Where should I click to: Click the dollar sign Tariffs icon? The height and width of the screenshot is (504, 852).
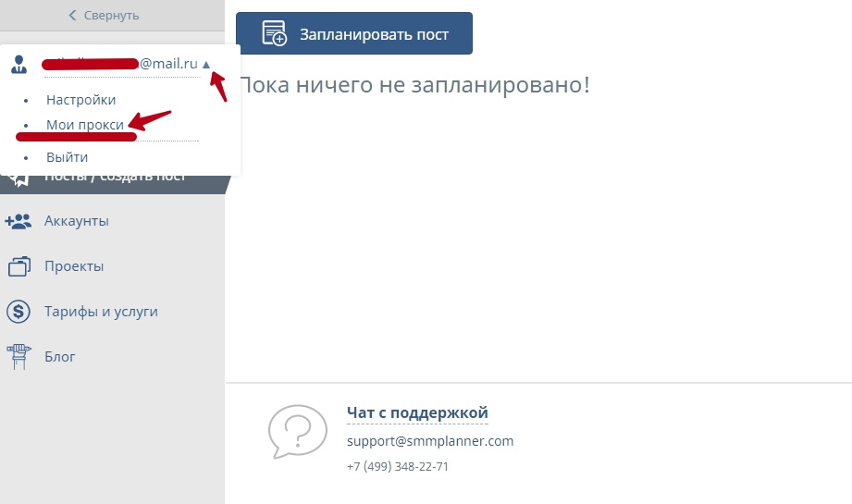click(x=19, y=312)
